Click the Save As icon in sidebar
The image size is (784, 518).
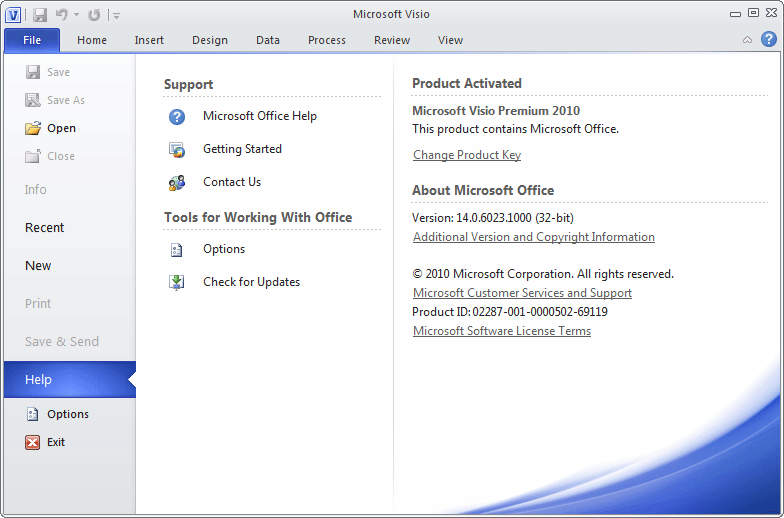pos(33,100)
